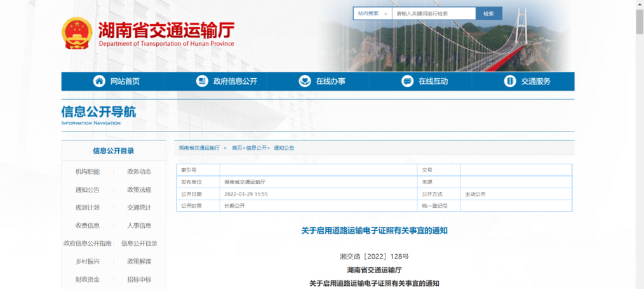
Task: Click breadcrumb 首页
Action: [236, 148]
